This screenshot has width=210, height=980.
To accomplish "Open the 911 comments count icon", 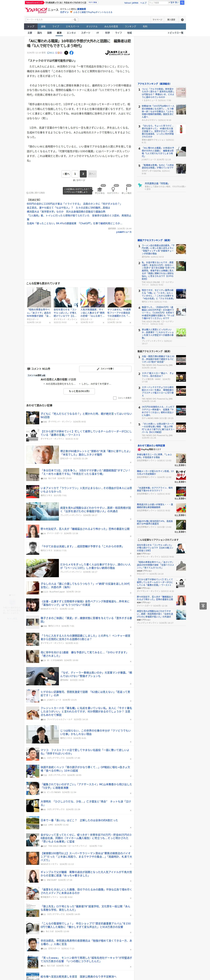I will [51, 53].
